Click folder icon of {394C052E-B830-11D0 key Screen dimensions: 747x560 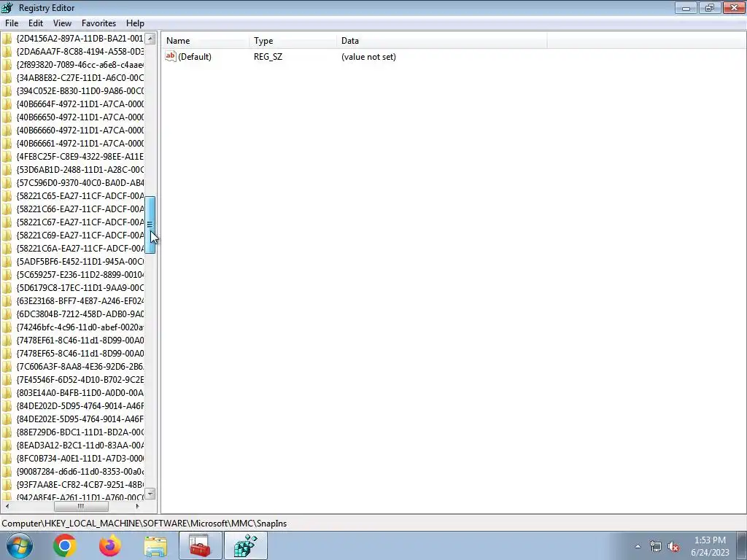7,90
